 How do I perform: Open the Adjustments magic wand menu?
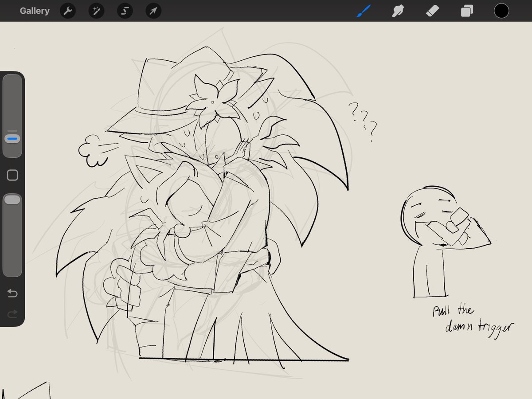click(x=96, y=11)
